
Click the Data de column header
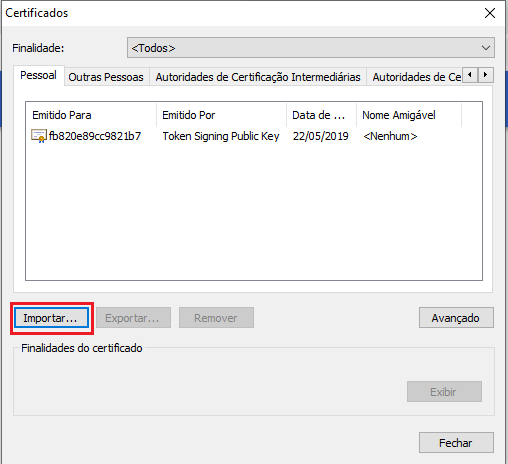321,115
